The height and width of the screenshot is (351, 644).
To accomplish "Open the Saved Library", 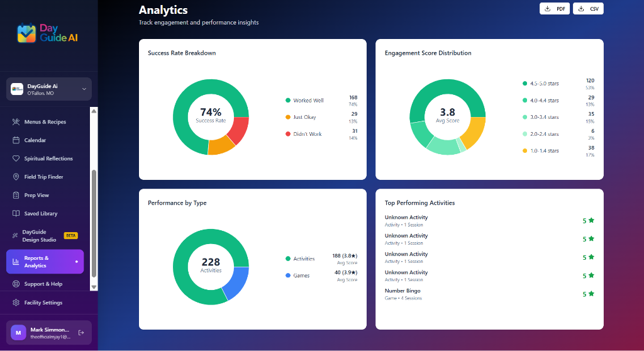I will coord(45,213).
